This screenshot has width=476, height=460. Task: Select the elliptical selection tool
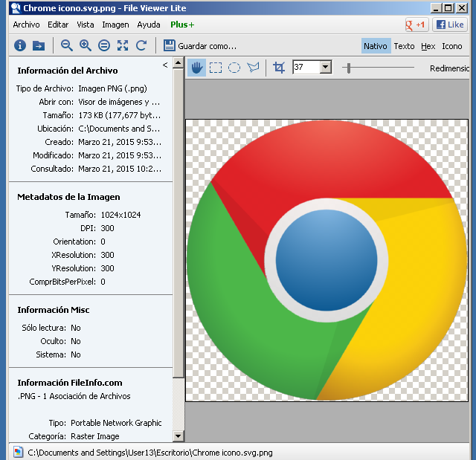pos(234,68)
